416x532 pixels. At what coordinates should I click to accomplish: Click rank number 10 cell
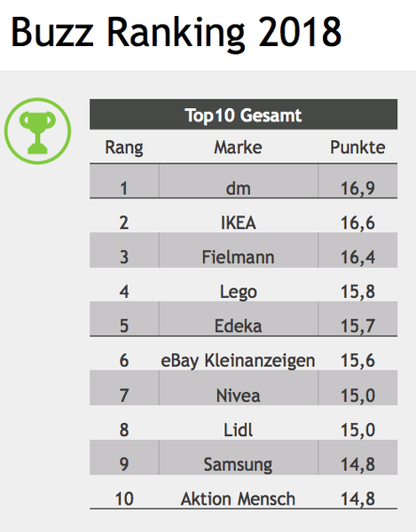click(x=124, y=499)
